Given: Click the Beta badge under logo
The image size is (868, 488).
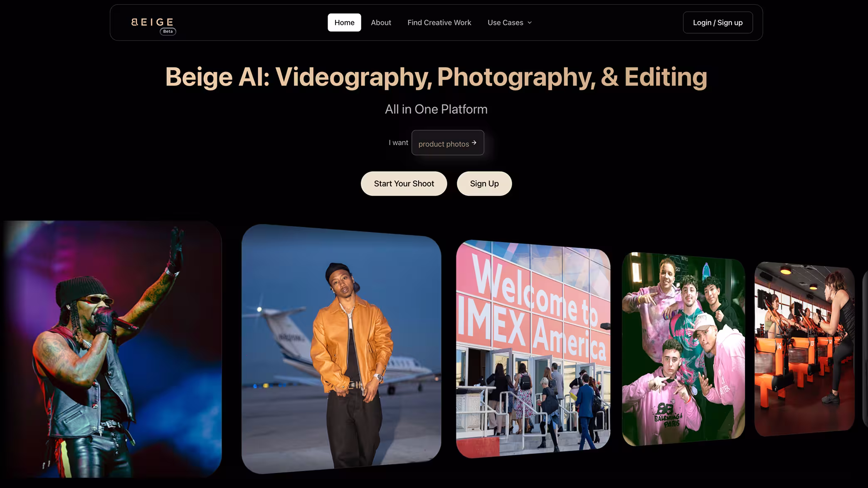Looking at the screenshot, I should (168, 32).
